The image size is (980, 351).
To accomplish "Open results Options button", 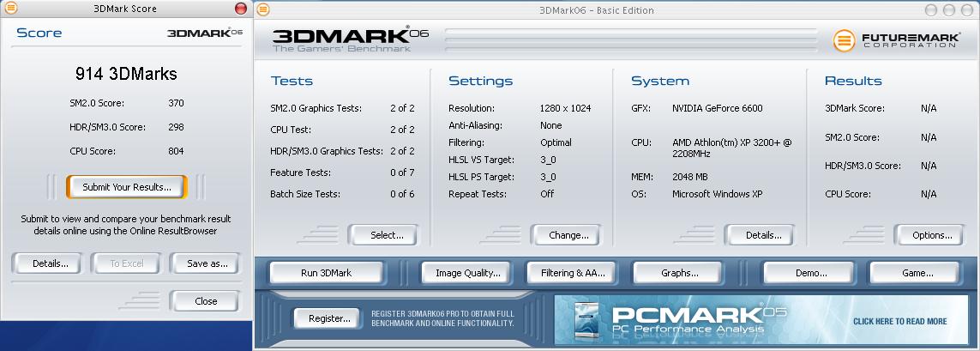I will pyautogui.click(x=929, y=235).
